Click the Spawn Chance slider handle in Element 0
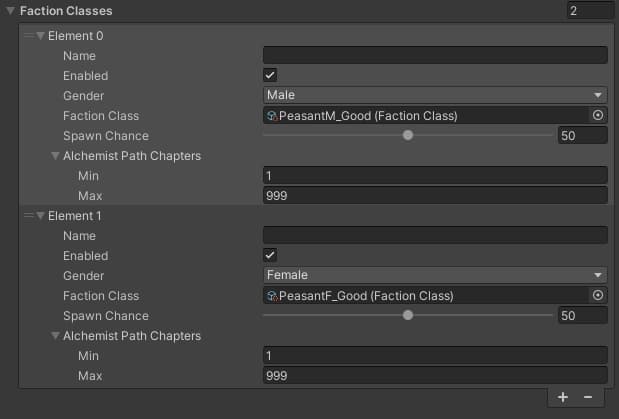 408,135
